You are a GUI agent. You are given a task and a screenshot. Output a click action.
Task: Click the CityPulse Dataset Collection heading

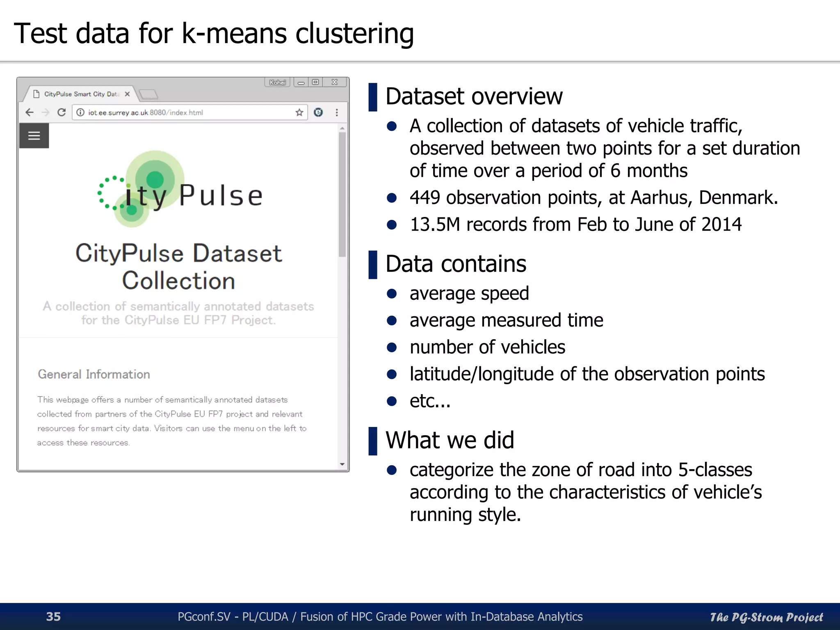click(179, 267)
